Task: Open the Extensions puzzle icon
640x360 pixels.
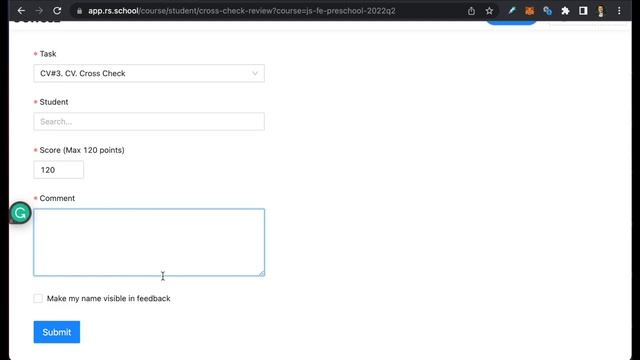Action: pos(565,11)
